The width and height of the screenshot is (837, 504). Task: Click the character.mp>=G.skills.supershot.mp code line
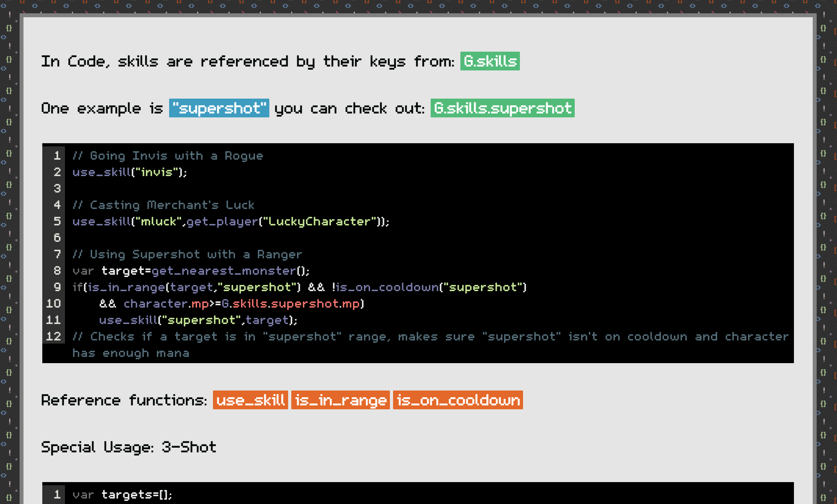231,304
